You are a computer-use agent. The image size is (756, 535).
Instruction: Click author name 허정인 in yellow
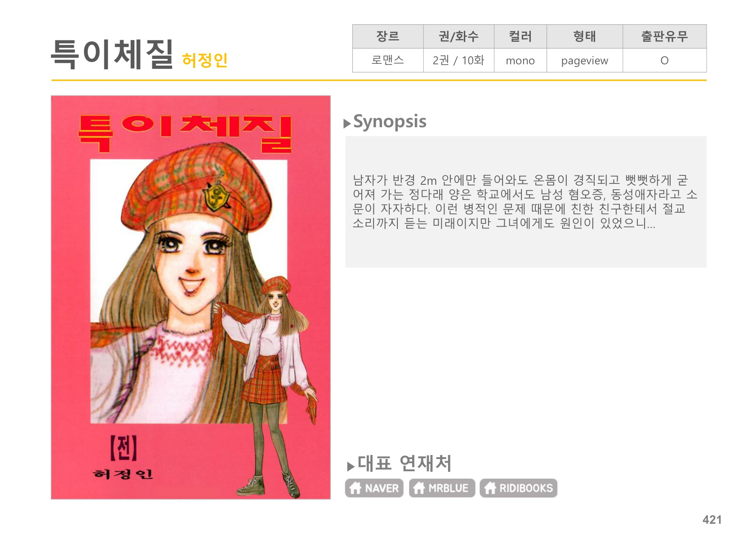click(205, 60)
